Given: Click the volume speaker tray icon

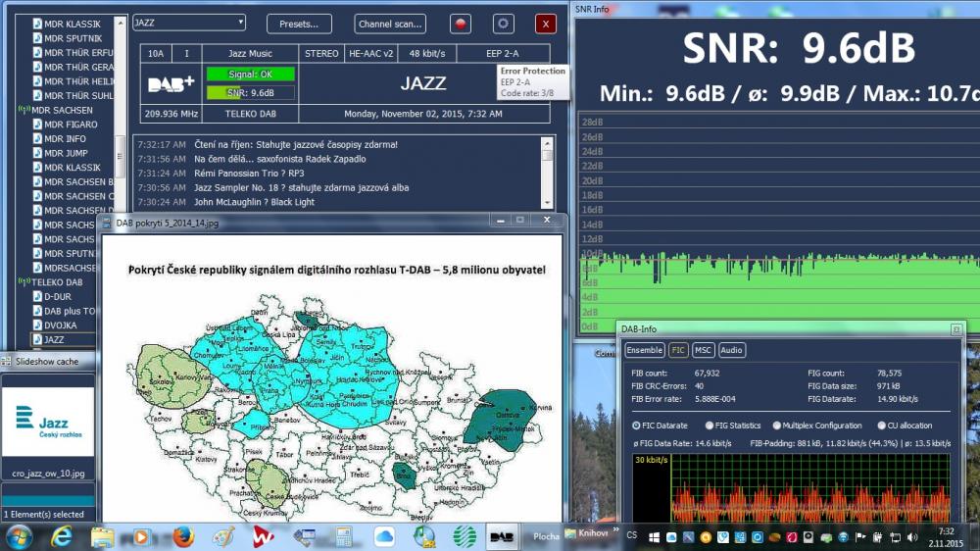Looking at the screenshot, I should coord(912,537).
